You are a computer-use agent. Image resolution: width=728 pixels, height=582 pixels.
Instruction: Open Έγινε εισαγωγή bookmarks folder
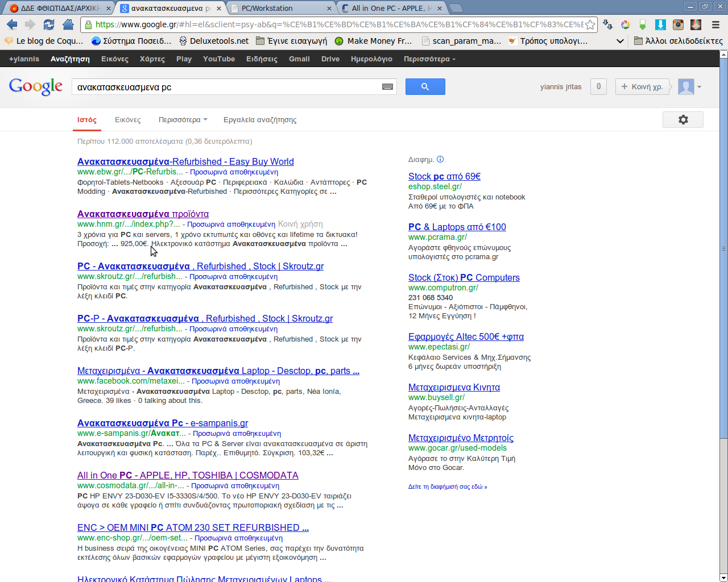[291, 41]
